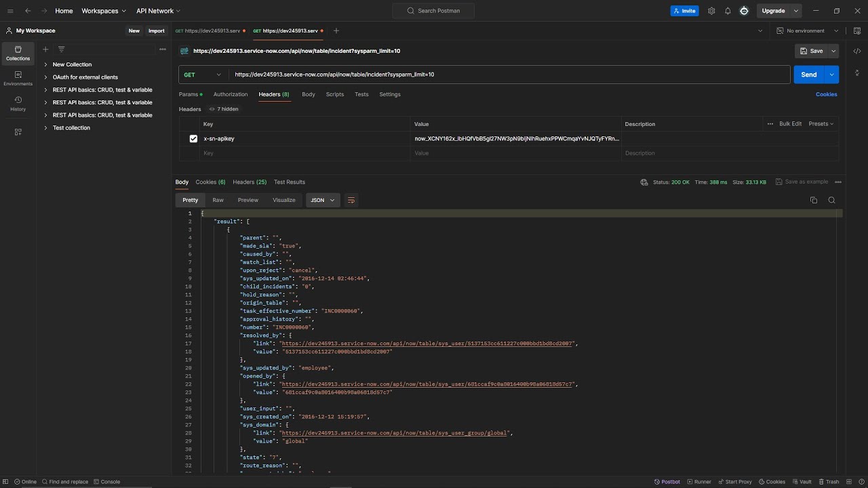This screenshot has width=868, height=488.
Task: Click the Import button
Action: [157, 30]
